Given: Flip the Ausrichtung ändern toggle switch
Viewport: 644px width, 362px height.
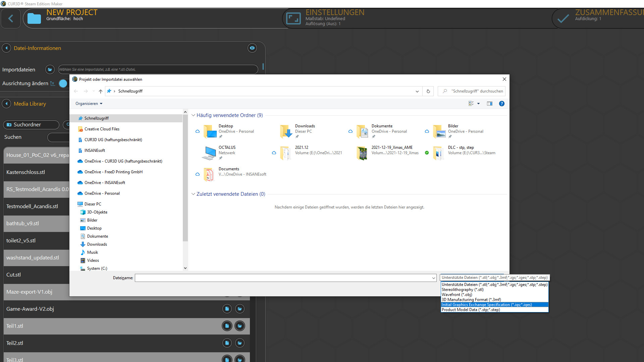Looking at the screenshot, I should [63, 83].
